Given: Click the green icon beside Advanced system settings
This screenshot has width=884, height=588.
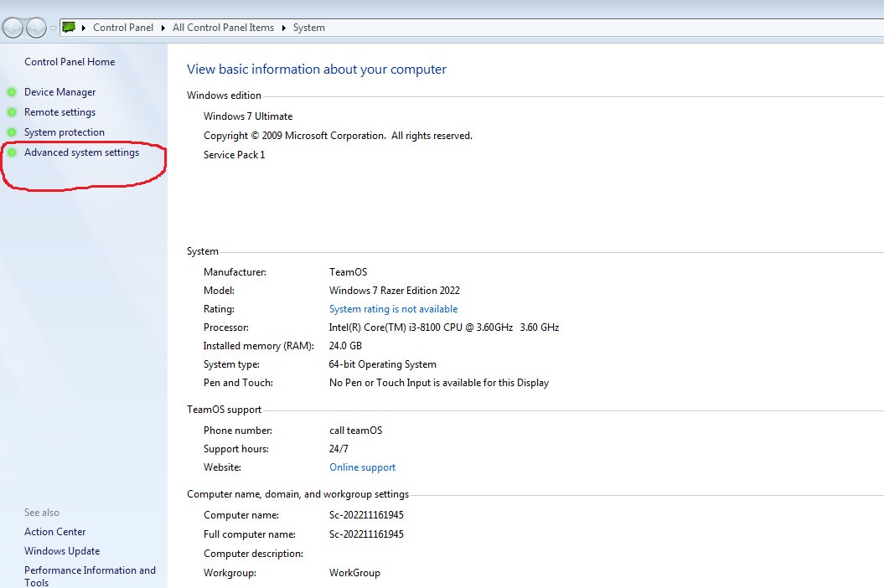Looking at the screenshot, I should pyautogui.click(x=11, y=152).
